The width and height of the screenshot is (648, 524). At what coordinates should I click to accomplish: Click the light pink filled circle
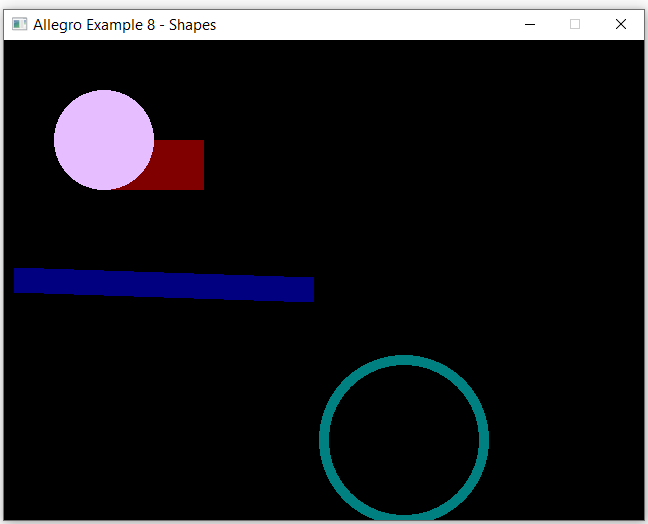[x=103, y=139]
